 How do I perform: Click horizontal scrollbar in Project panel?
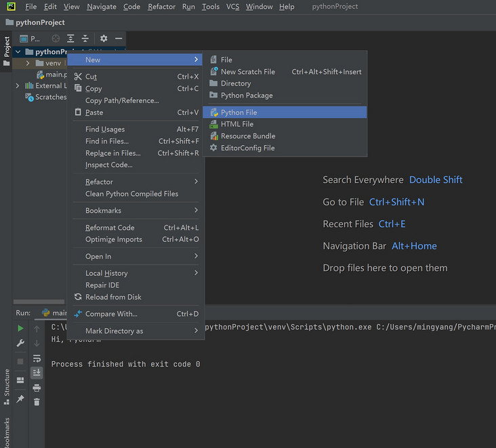(39, 302)
